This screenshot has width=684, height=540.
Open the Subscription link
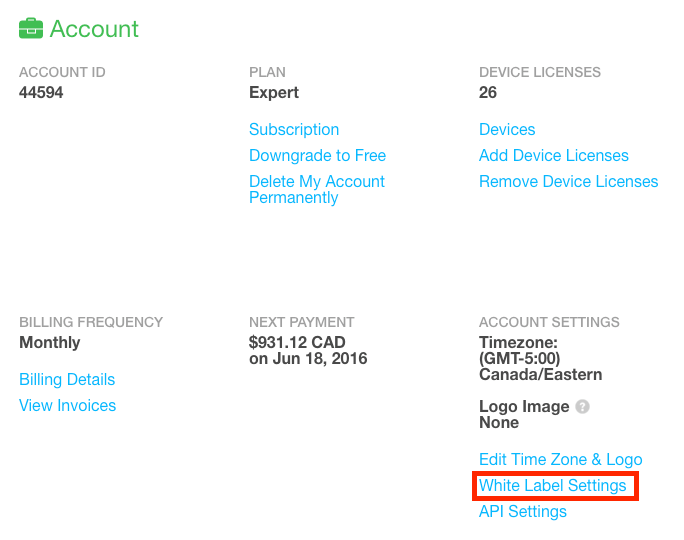point(294,130)
